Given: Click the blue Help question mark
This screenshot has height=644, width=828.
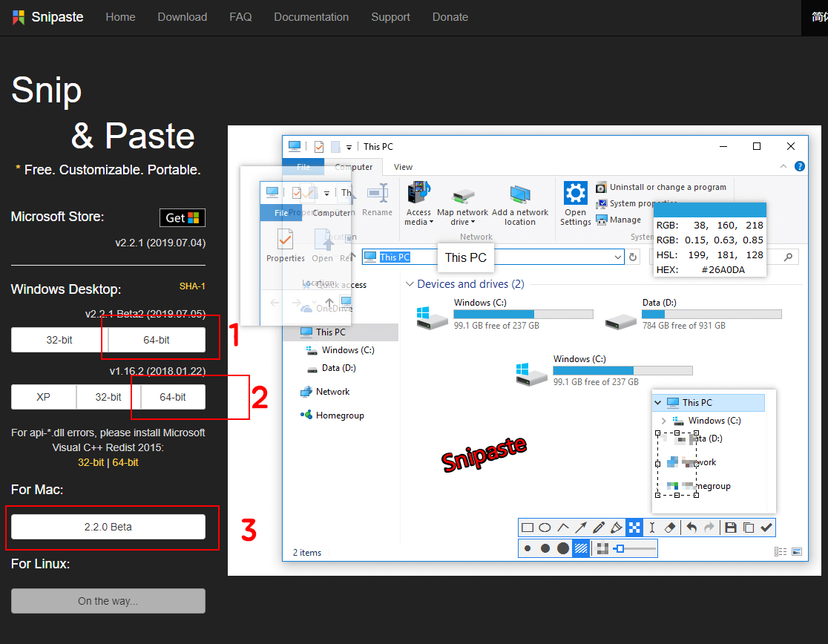Looking at the screenshot, I should point(800,166).
